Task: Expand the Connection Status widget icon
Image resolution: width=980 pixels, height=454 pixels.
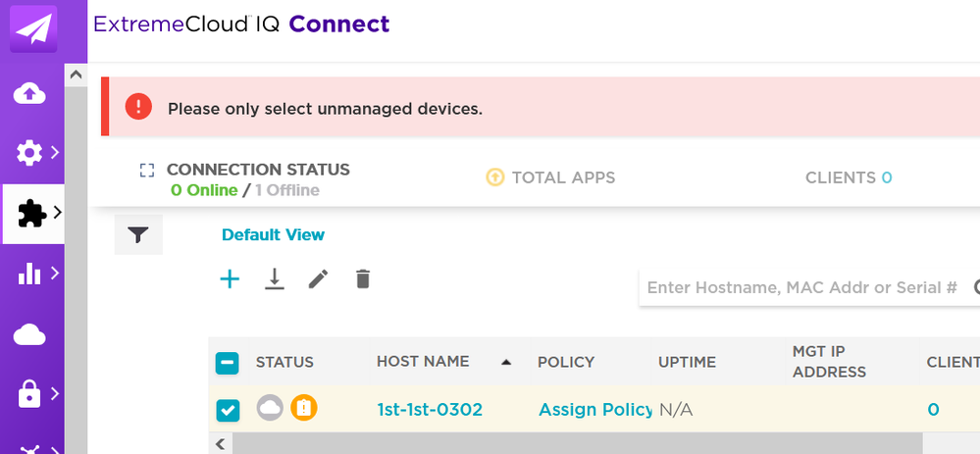Action: point(147,170)
